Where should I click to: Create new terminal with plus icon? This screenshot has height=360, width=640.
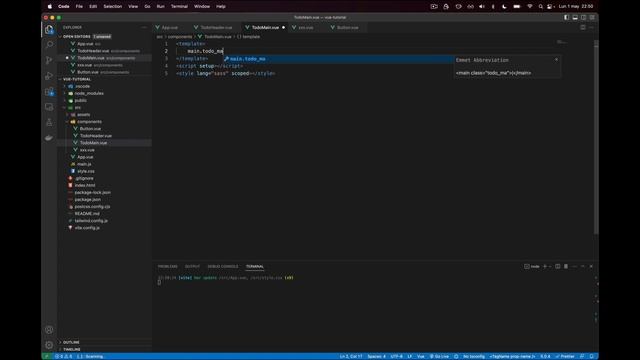(x=545, y=267)
